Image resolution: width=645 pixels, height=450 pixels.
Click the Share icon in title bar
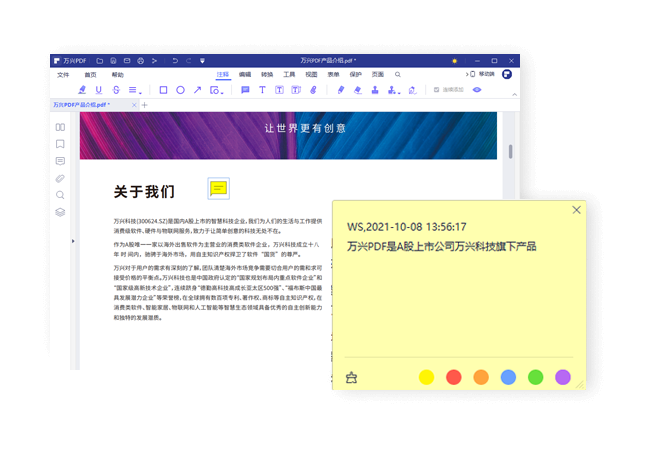154,60
